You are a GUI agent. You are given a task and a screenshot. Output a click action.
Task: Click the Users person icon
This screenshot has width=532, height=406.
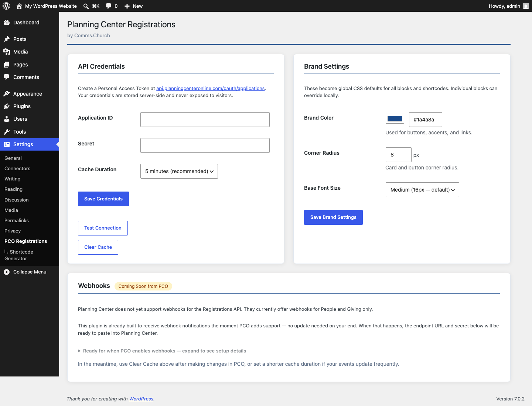(x=7, y=119)
